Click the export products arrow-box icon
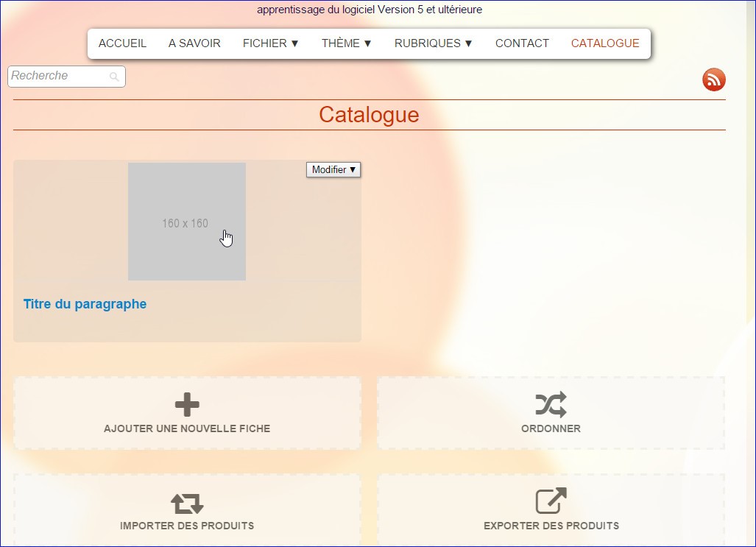The width and height of the screenshot is (756, 547). coord(551,501)
